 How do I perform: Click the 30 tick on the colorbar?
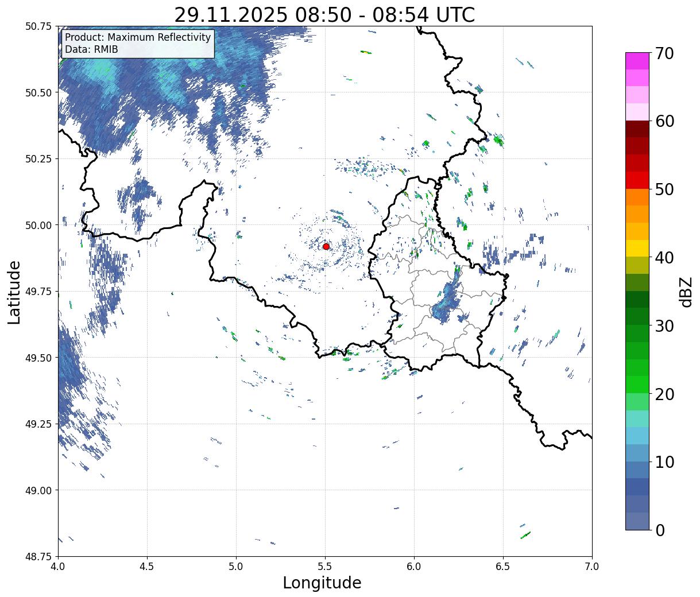point(664,325)
